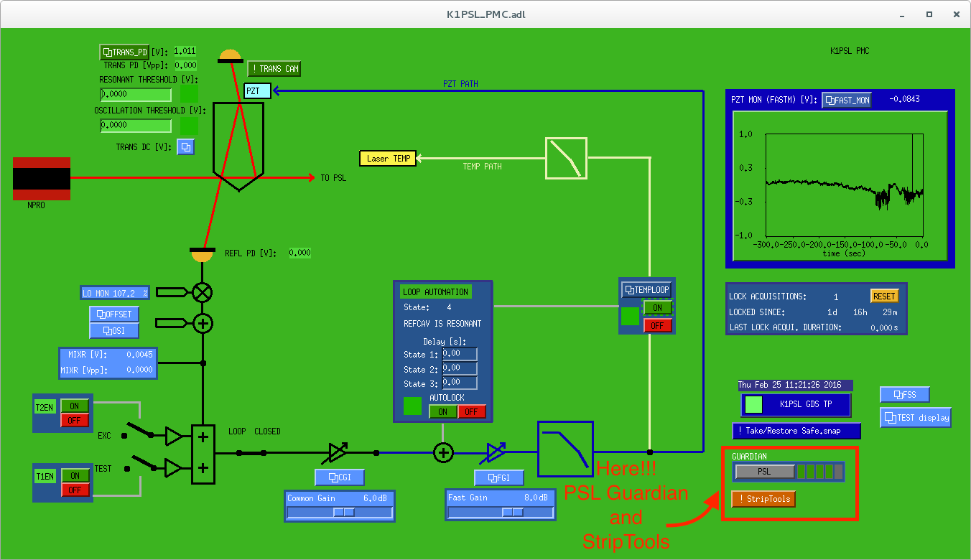The width and height of the screenshot is (971, 560).
Task: Open the TRANS_PD related display menu
Action: click(x=124, y=52)
